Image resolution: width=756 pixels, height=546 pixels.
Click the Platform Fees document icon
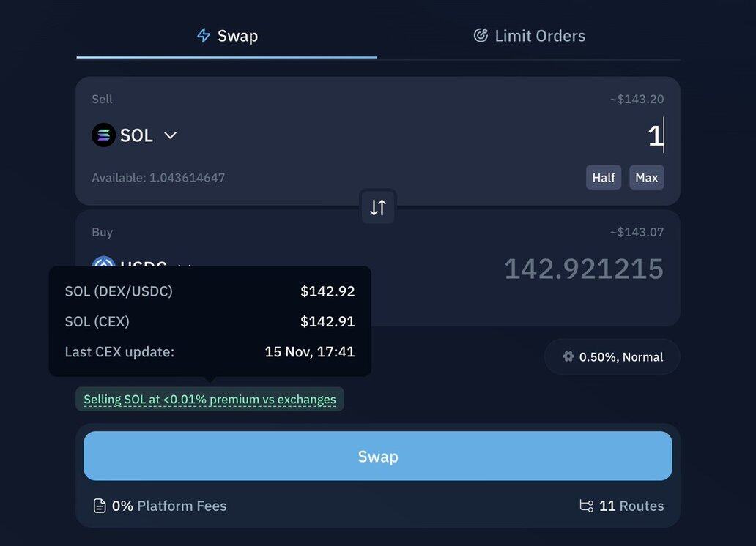(100, 506)
